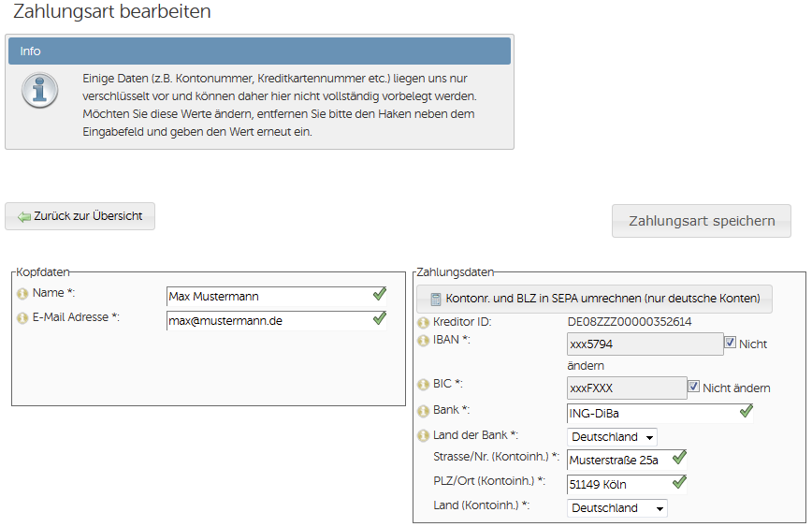Click the info icon next to BIC

tap(423, 385)
